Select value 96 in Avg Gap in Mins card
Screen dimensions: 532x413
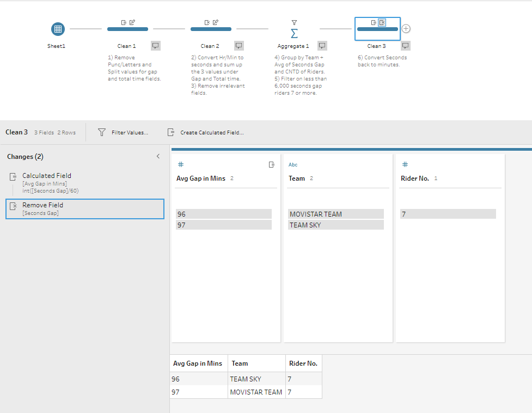(x=224, y=214)
